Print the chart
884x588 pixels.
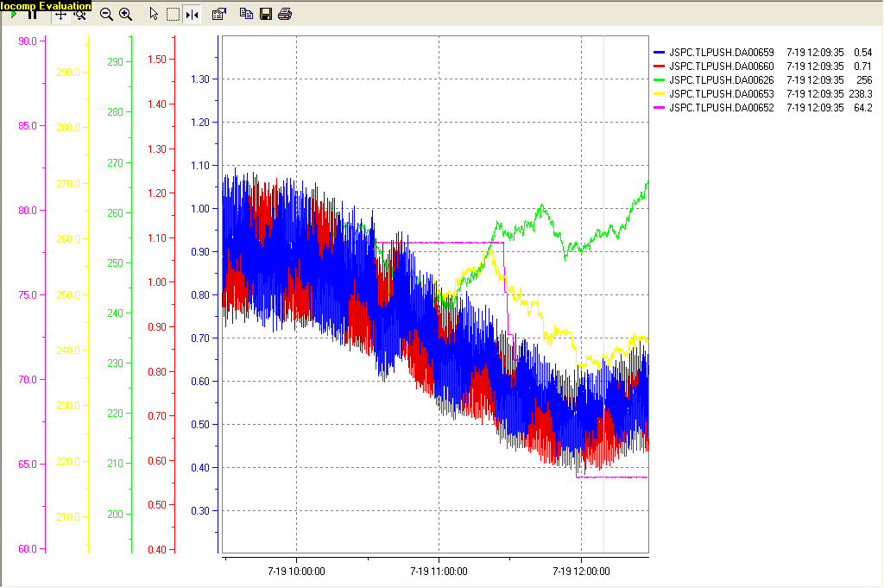click(x=285, y=15)
